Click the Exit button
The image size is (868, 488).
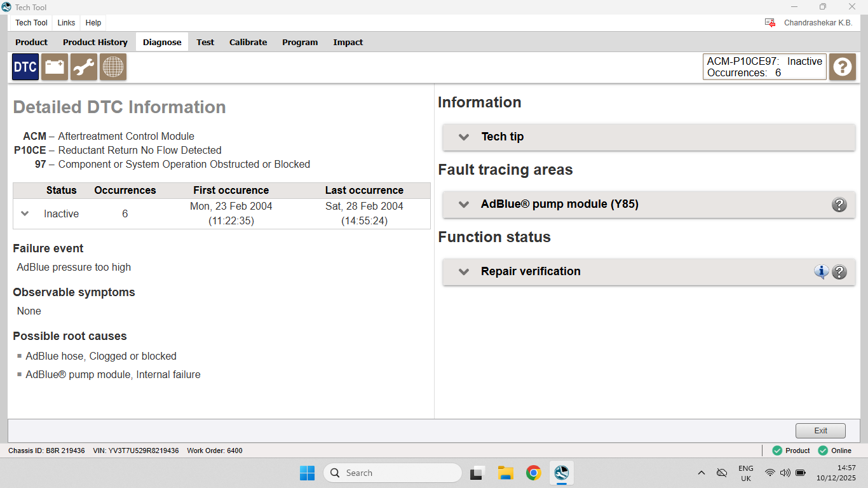point(820,431)
